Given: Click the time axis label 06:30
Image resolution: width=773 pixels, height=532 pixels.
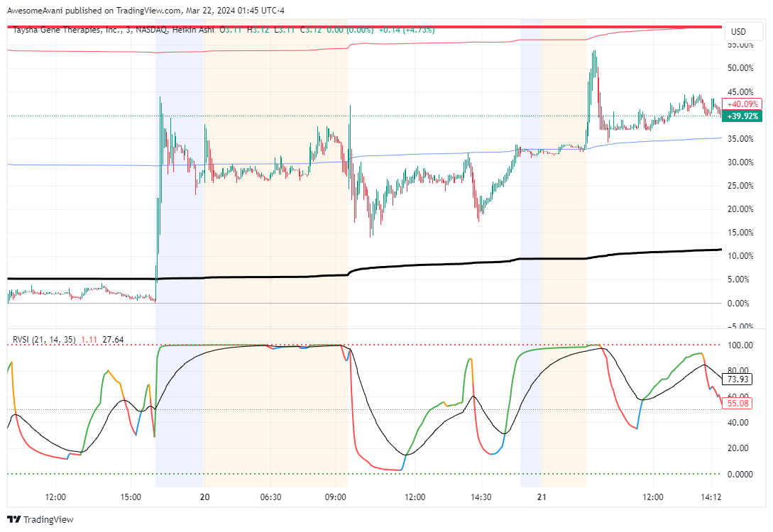Looking at the screenshot, I should pos(270,497).
